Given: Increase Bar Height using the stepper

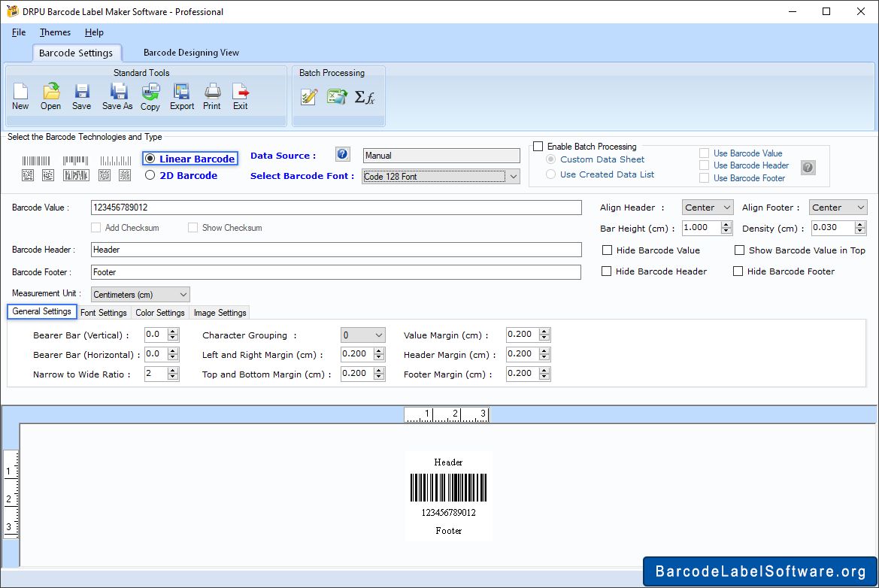Looking at the screenshot, I should pos(726,224).
